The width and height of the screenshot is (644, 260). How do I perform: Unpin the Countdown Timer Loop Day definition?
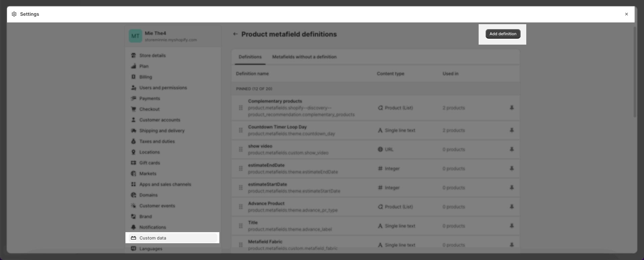pos(512,130)
